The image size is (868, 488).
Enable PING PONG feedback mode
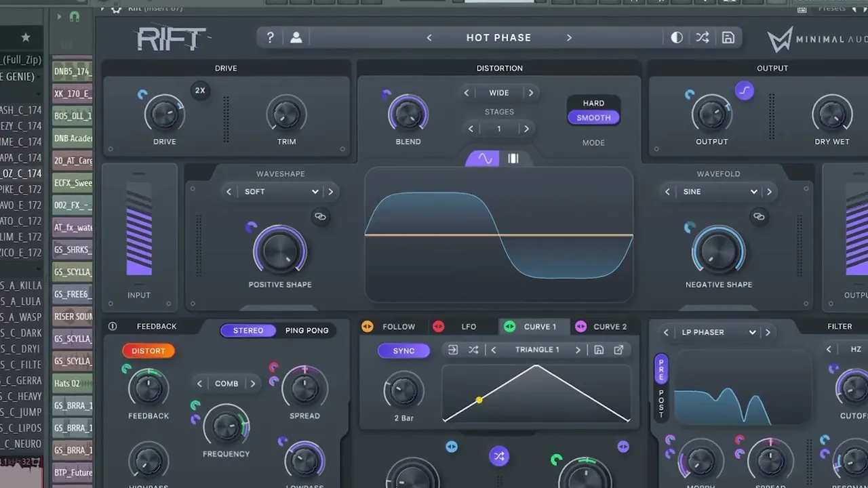[307, 331]
